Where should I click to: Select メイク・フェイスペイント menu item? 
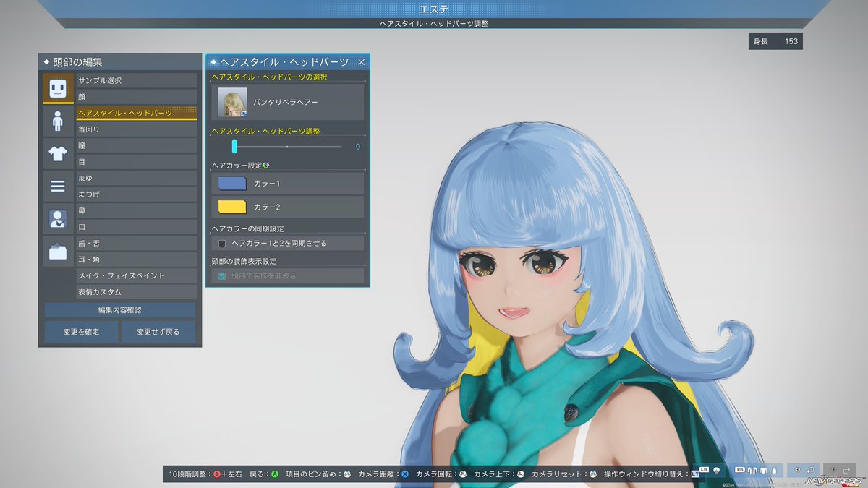point(137,275)
